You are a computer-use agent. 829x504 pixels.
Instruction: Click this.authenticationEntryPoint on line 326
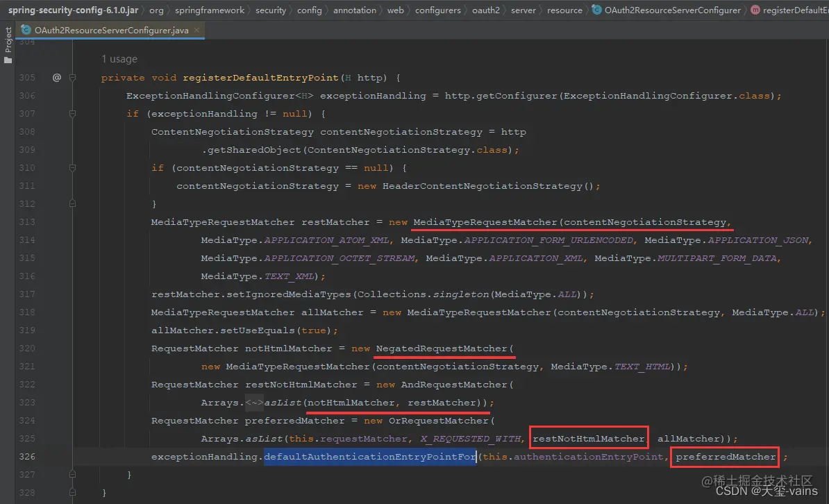[x=573, y=456]
